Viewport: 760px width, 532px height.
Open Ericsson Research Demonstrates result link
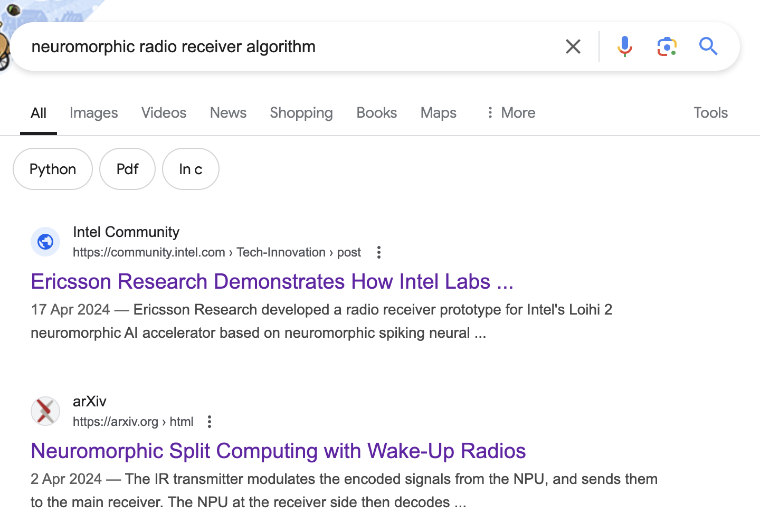click(x=272, y=281)
